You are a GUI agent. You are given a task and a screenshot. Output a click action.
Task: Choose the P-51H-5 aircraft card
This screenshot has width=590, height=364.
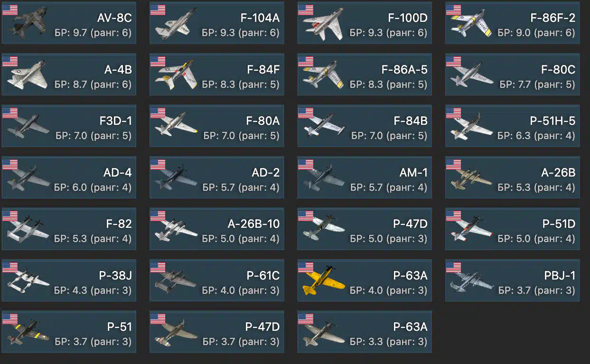pyautogui.click(x=512, y=126)
